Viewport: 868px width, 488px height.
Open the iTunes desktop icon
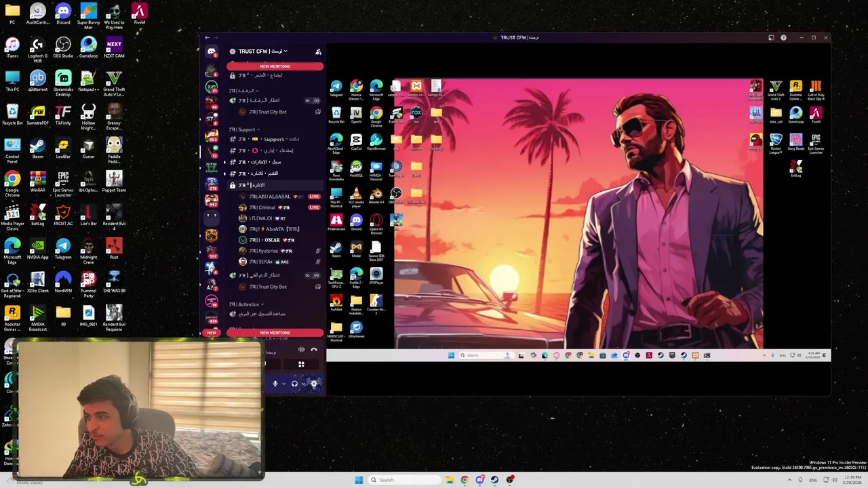(x=12, y=47)
